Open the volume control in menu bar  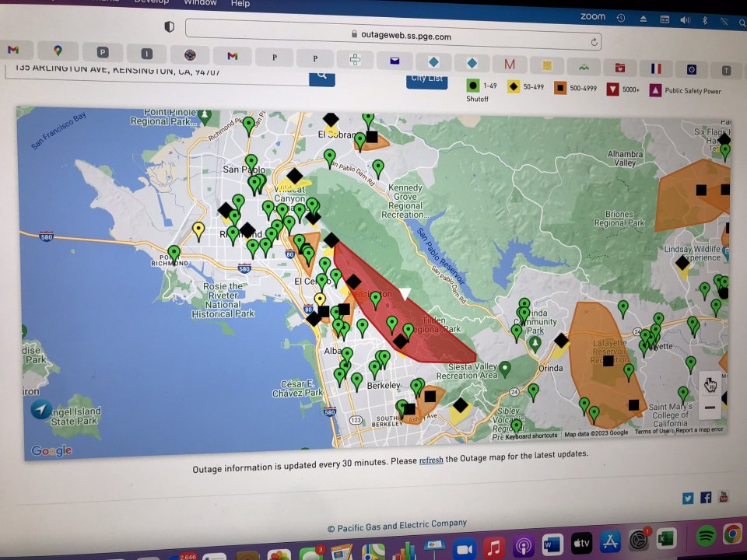(685, 20)
